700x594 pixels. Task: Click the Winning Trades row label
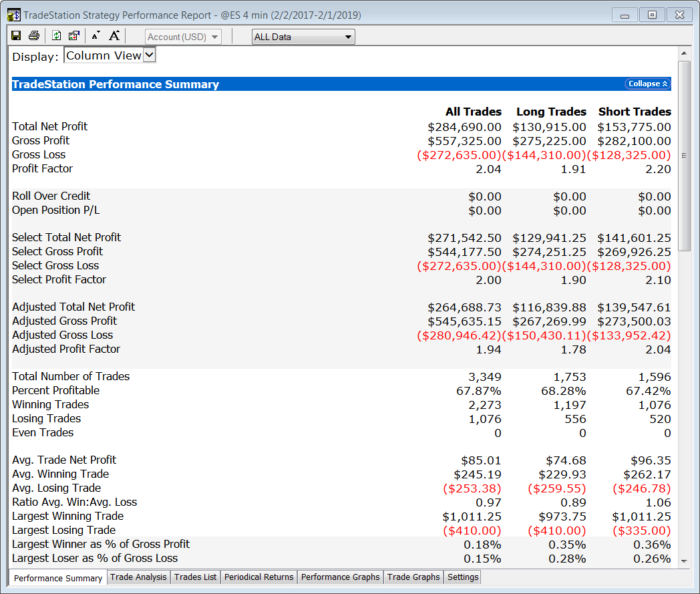click(x=51, y=405)
